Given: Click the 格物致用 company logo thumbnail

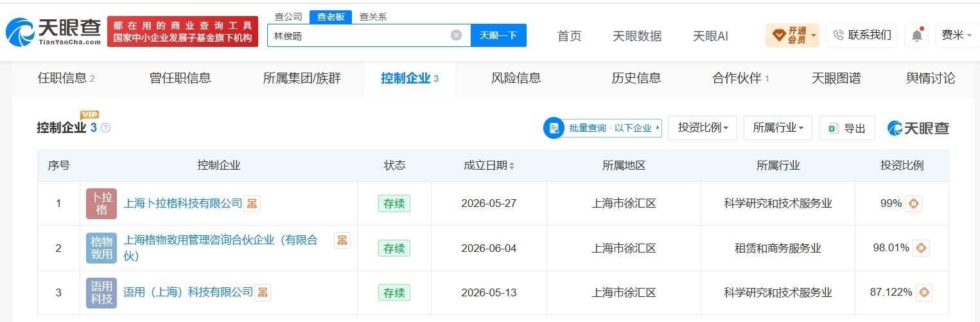Looking at the screenshot, I should point(101,248).
